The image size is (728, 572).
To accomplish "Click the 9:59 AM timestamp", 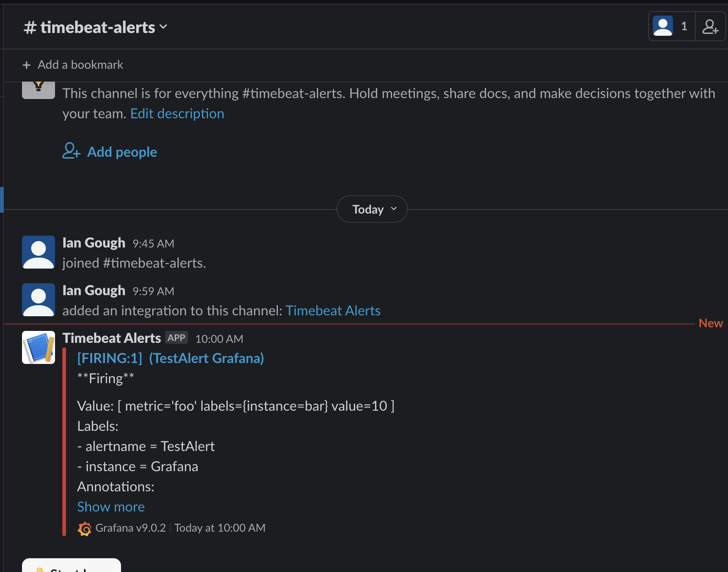I will [x=153, y=291].
